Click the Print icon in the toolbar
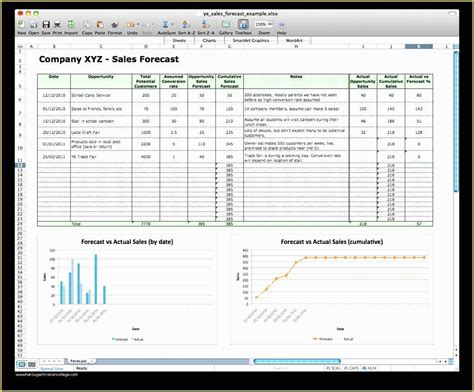The width and height of the screenshot is (474, 392). (57, 24)
